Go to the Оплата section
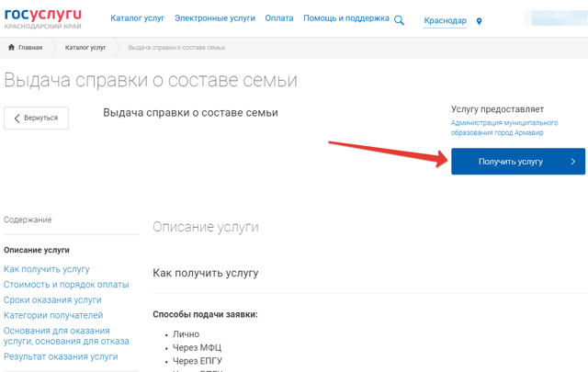Image resolution: width=588 pixels, height=372 pixels. 279,18
